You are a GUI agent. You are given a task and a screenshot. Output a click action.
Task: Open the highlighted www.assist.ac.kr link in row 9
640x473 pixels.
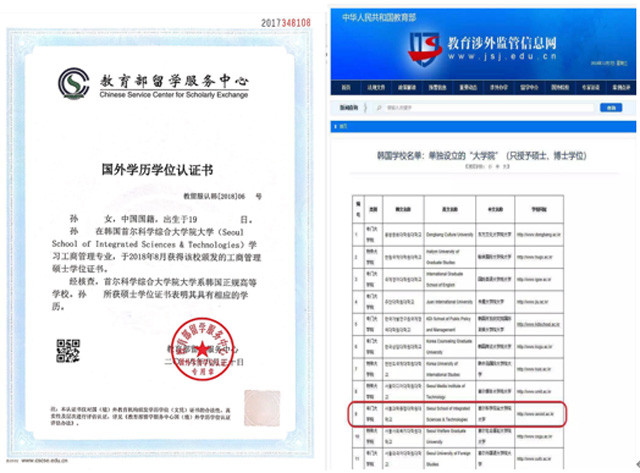535,414
